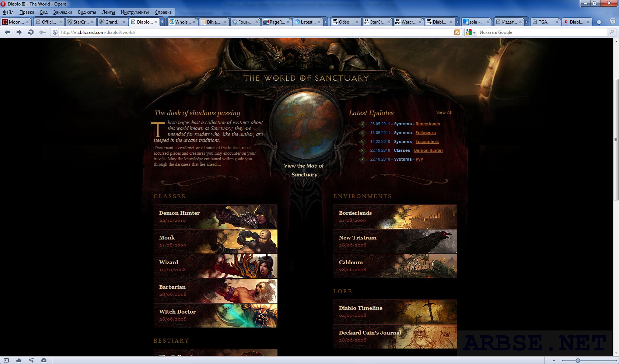Click the site info globe badge
This screenshot has width=619, height=364.
(x=55, y=32)
